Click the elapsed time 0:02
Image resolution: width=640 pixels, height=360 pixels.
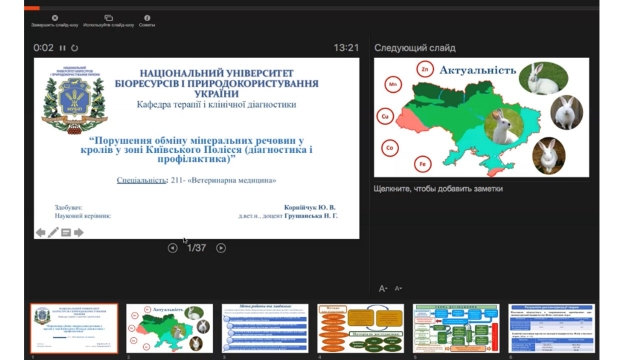[x=44, y=48]
